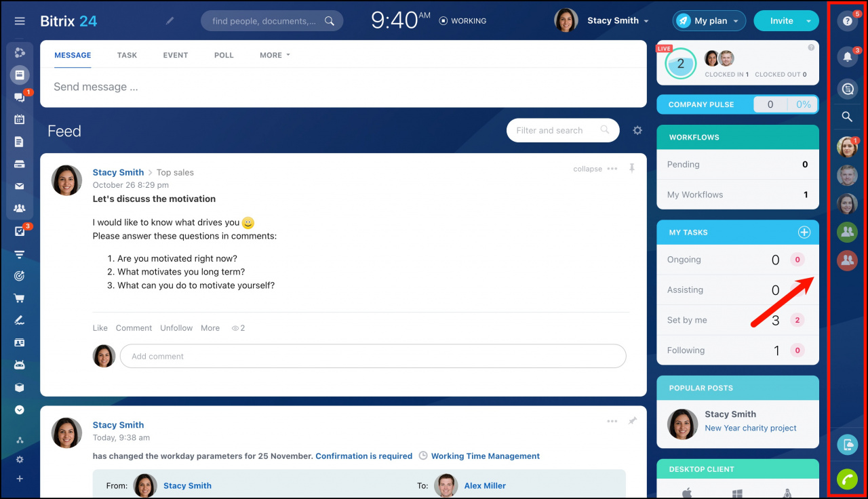Open the Calendar from left sidebar

pyautogui.click(x=19, y=119)
